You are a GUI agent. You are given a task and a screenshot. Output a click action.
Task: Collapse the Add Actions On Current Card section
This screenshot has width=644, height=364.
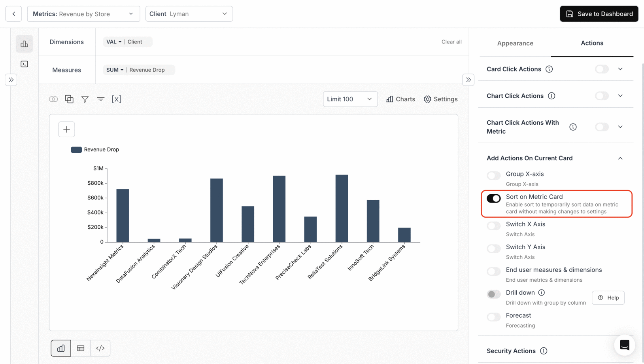(620, 158)
